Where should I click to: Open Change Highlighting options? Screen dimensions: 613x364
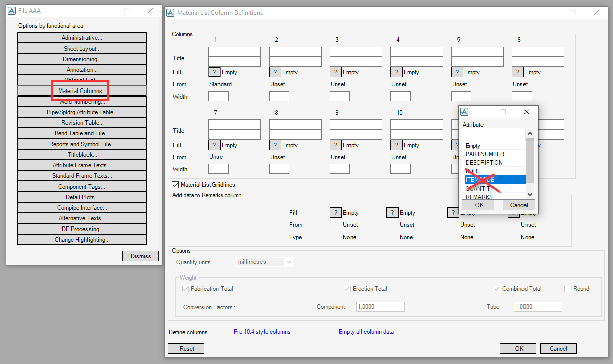tap(82, 240)
